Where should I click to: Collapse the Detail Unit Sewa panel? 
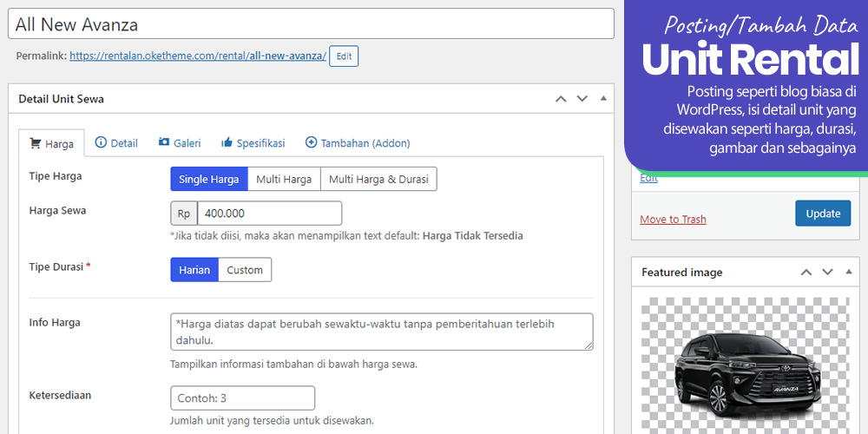point(603,99)
